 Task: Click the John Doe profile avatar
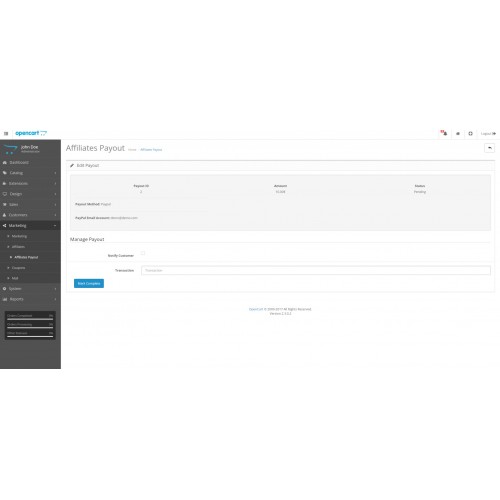tap(10, 149)
